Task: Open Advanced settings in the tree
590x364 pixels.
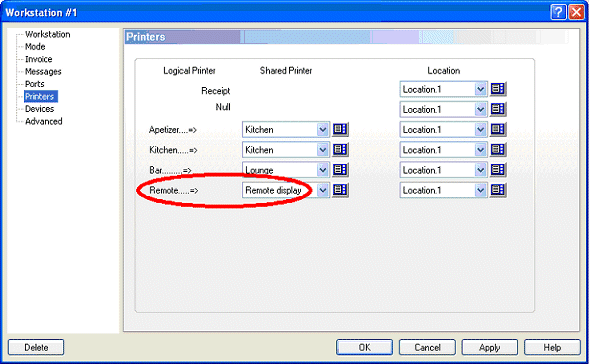Action: tap(44, 121)
